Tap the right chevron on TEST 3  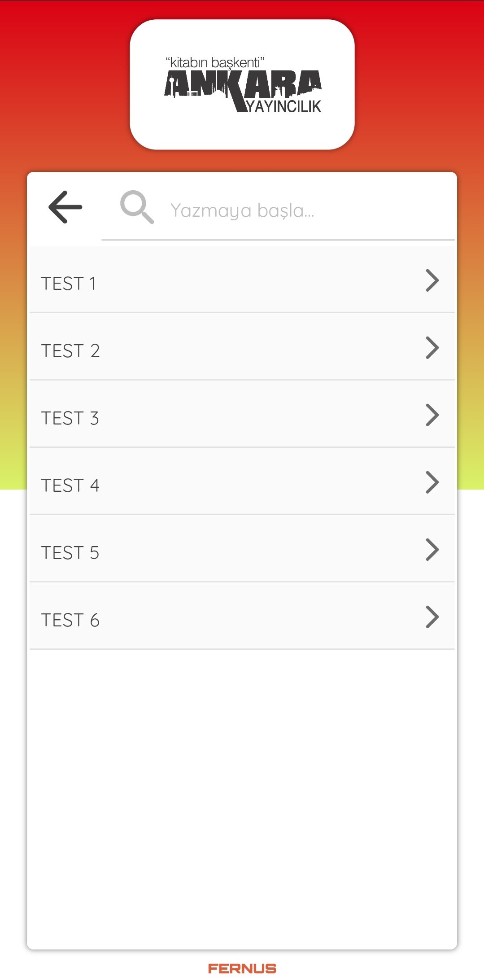click(x=432, y=415)
